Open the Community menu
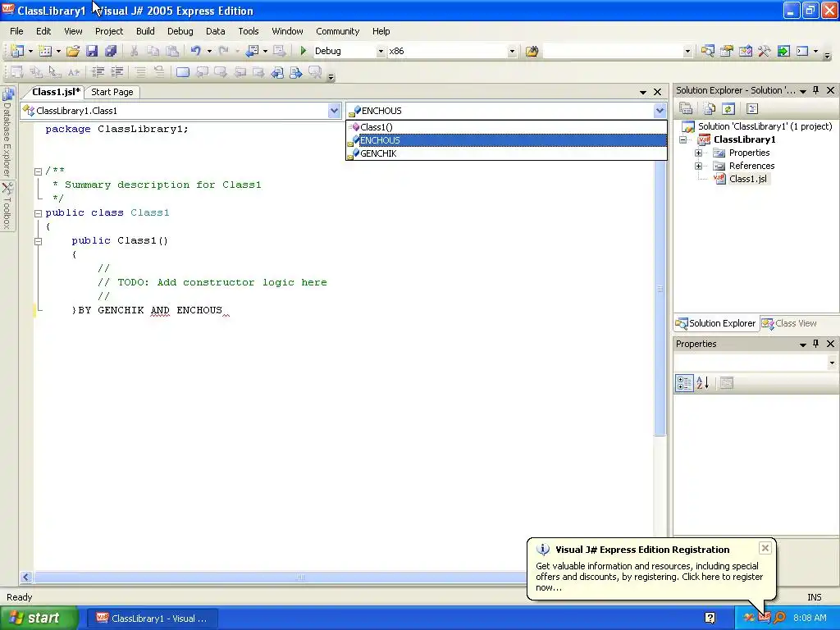 pos(337,31)
